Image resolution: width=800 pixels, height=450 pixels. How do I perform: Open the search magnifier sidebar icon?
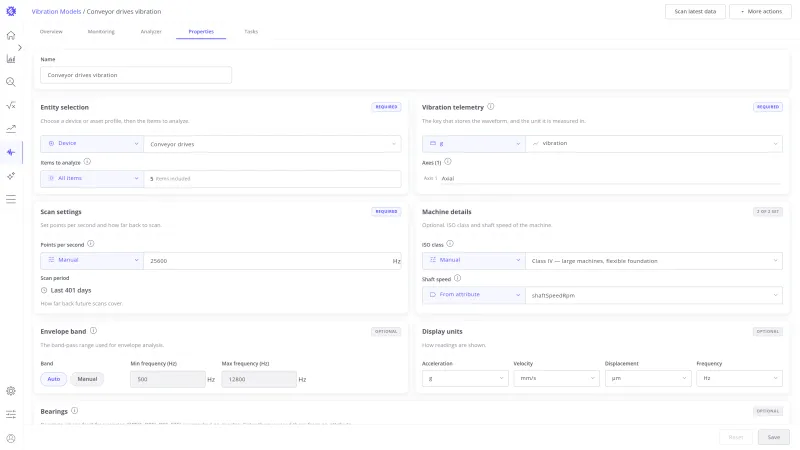click(11, 82)
